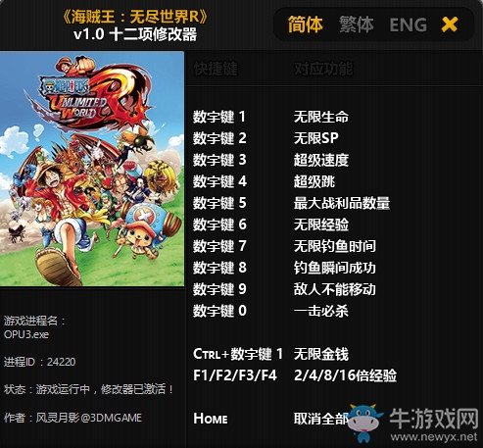Click the One Piece game cover image
The image size is (483, 448).
click(x=92, y=169)
